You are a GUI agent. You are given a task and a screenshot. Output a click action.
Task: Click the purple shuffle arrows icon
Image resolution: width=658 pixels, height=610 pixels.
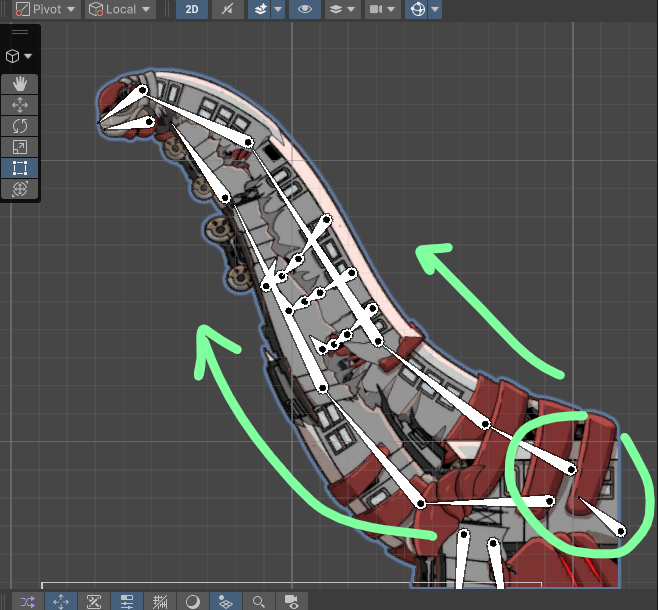[28, 602]
